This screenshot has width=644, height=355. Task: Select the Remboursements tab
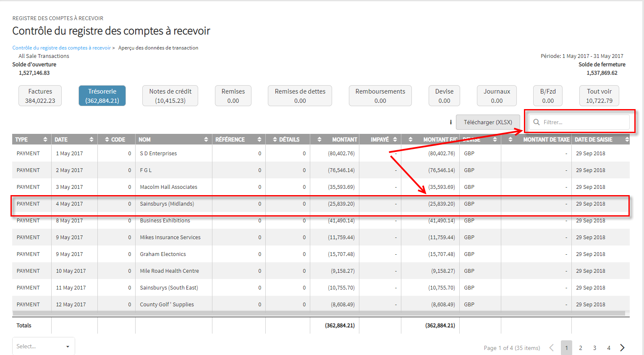tap(380, 96)
